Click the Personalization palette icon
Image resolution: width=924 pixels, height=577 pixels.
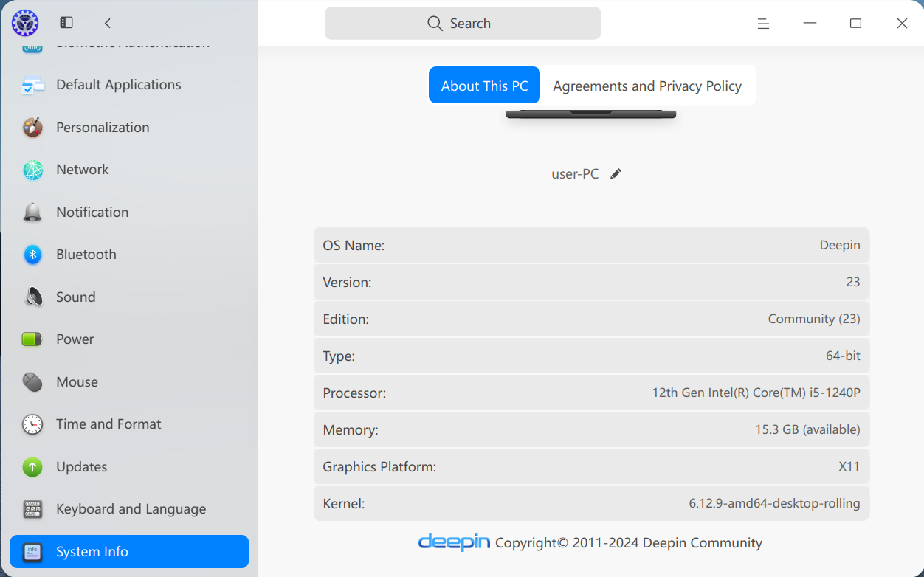tap(32, 128)
